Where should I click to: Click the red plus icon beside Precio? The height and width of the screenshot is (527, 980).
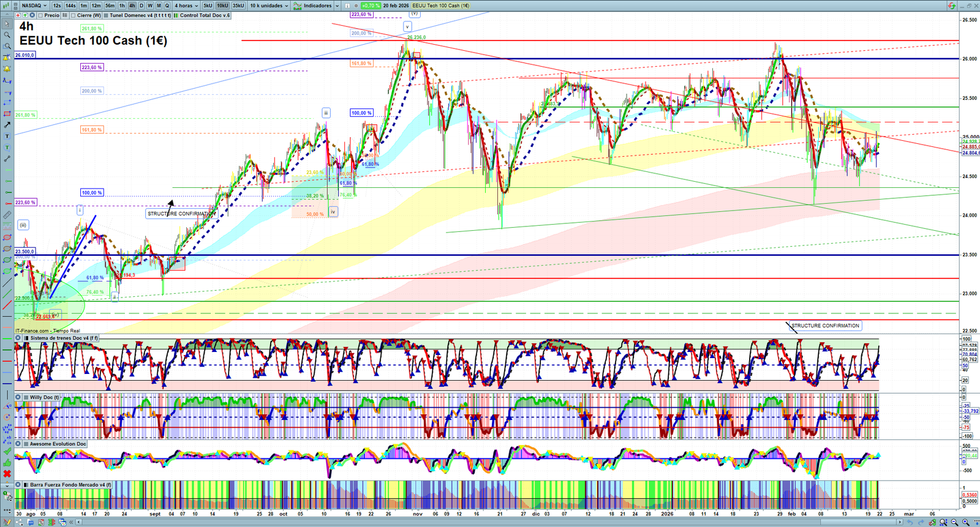(x=18, y=15)
